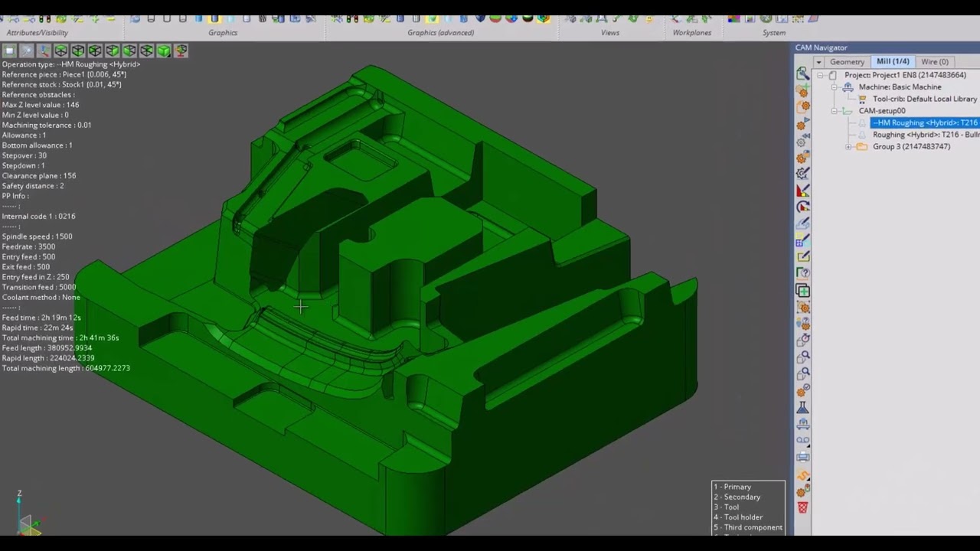Select the Group 3 folder item
The width and height of the screenshot is (980, 551).
coord(911,146)
